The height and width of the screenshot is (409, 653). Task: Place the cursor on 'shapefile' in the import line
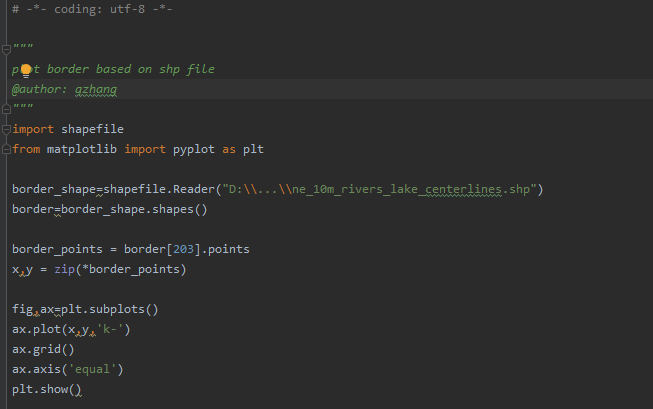click(x=92, y=129)
